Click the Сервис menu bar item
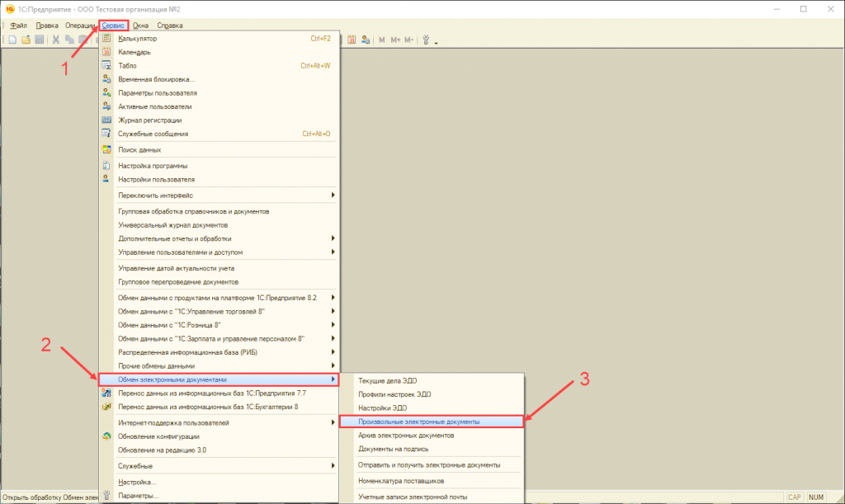Image resolution: width=845 pixels, height=504 pixels. 113,26
